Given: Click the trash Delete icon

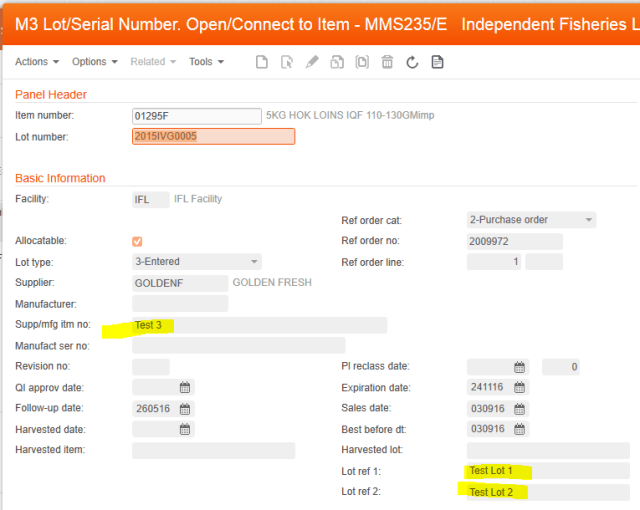Looking at the screenshot, I should 387,62.
